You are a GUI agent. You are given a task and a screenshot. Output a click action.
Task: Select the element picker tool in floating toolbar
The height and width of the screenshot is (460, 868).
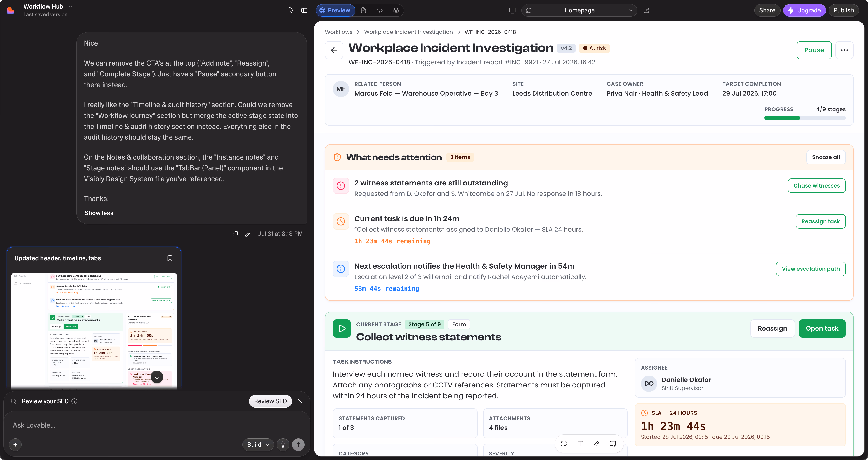(564, 444)
